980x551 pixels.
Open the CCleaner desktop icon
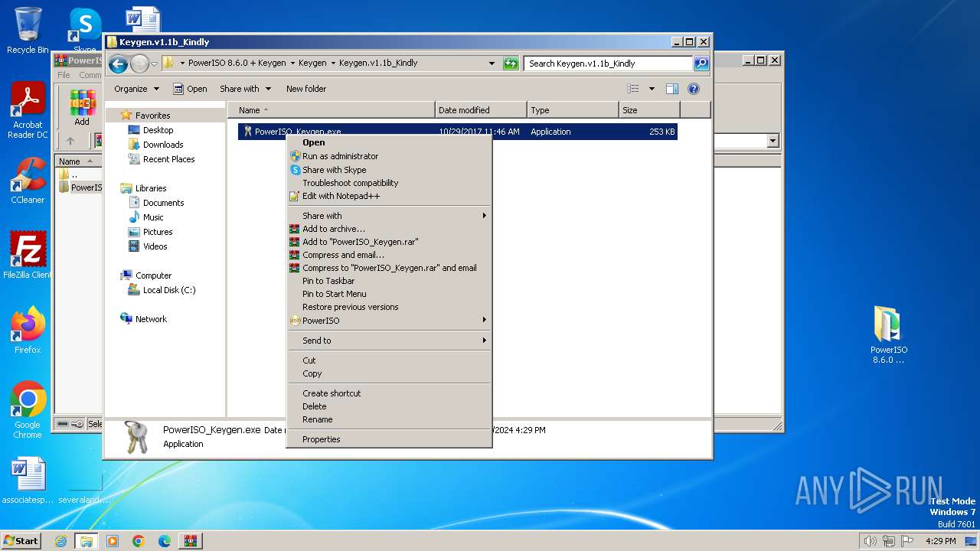[28, 181]
